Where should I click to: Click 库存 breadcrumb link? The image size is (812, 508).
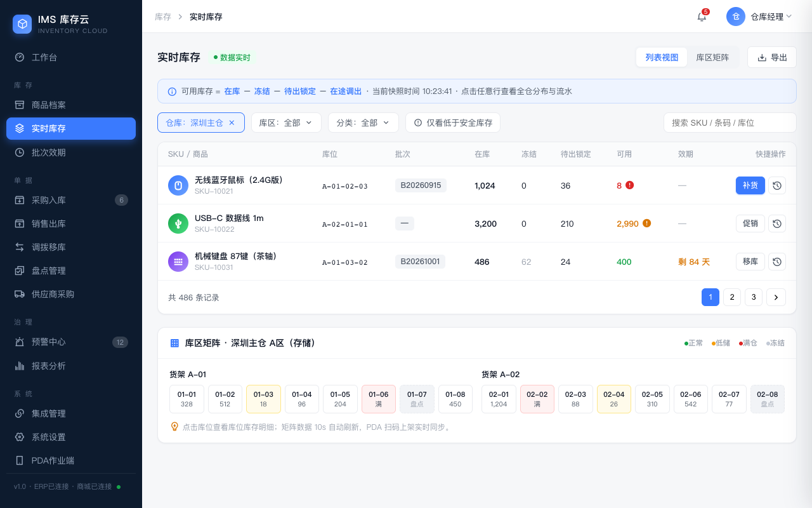(x=163, y=17)
